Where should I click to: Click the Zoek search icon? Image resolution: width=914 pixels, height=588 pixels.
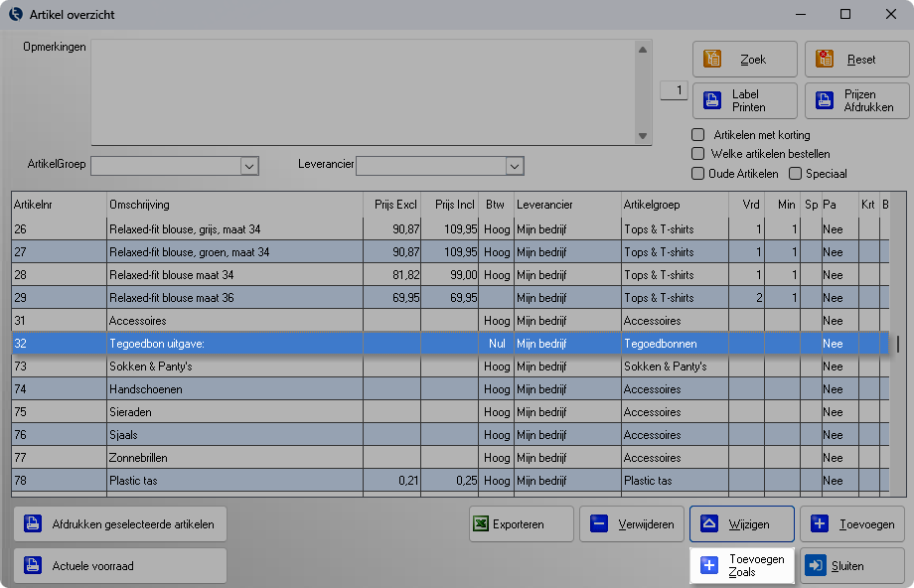(712, 59)
